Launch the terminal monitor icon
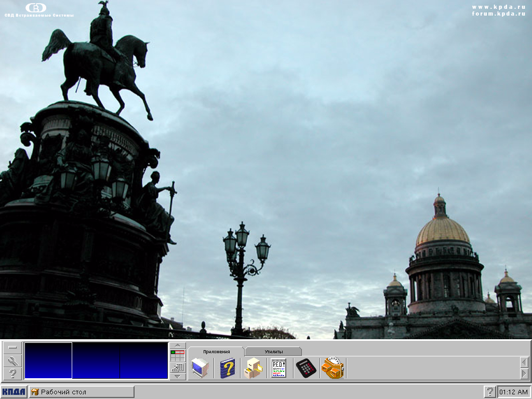 coord(200,368)
